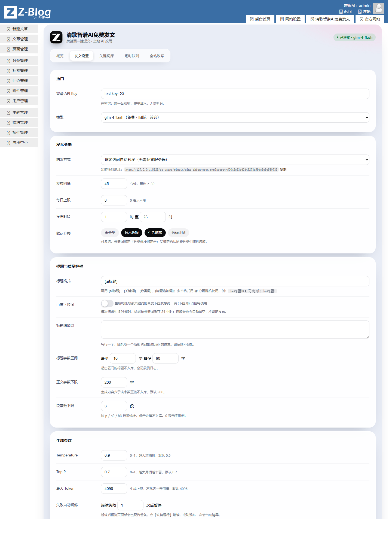The width and height of the screenshot is (392, 545).
Task: Click the black Z plugin logo icon
Action: click(x=56, y=37)
